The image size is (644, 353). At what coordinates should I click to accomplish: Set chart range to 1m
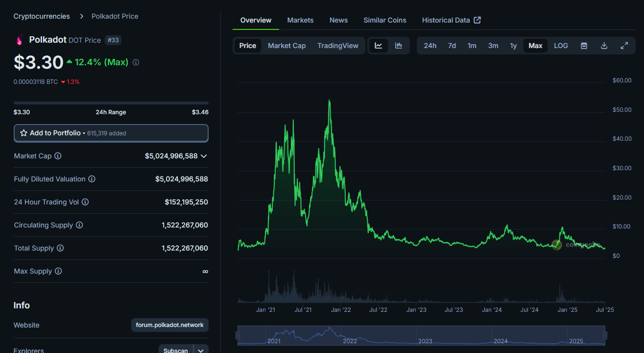coord(472,46)
